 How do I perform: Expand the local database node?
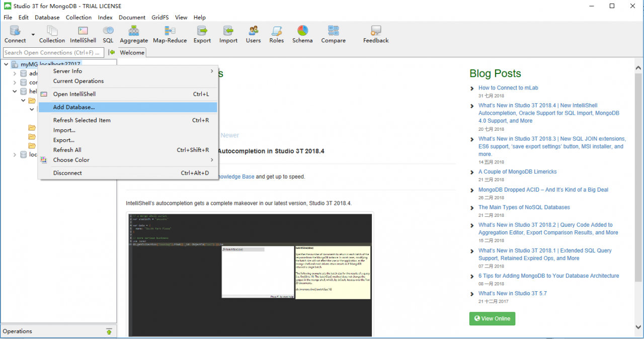14,154
